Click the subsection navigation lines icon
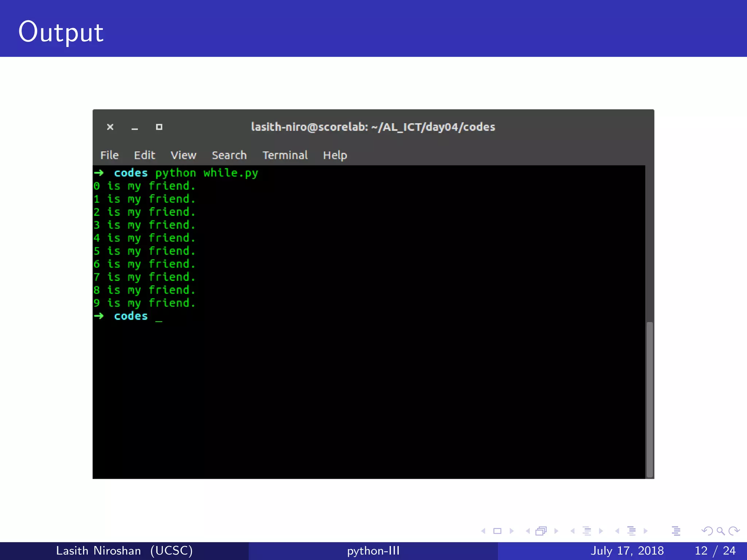The height and width of the screenshot is (560, 747). [587, 531]
